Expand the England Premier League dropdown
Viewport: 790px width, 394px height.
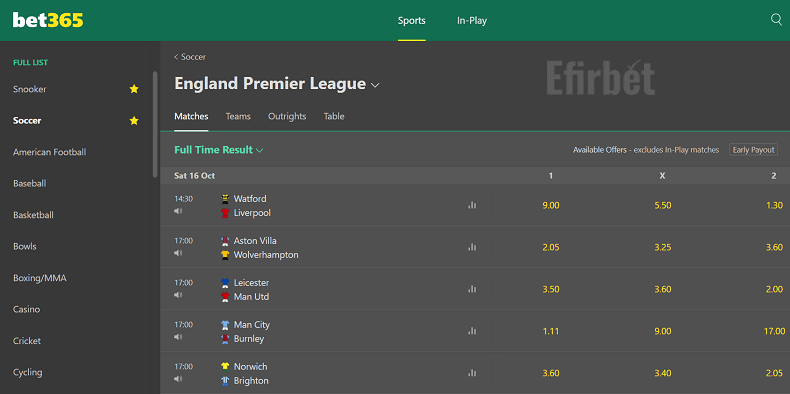coord(375,85)
